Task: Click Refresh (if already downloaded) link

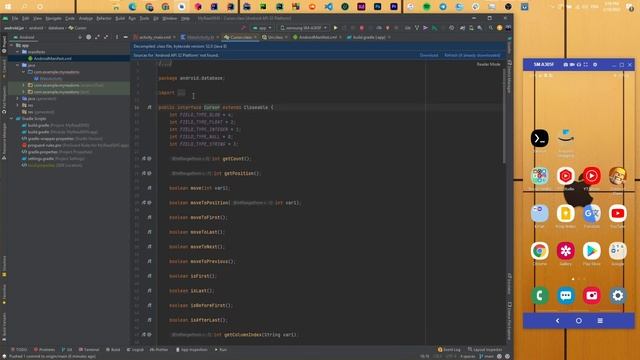Action: click(x=472, y=55)
